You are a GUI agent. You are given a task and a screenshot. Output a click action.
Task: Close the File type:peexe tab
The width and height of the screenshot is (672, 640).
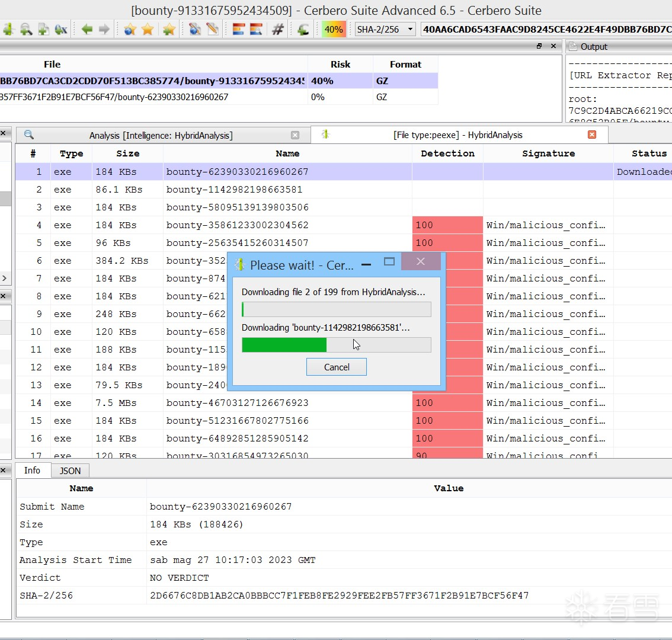(x=592, y=135)
